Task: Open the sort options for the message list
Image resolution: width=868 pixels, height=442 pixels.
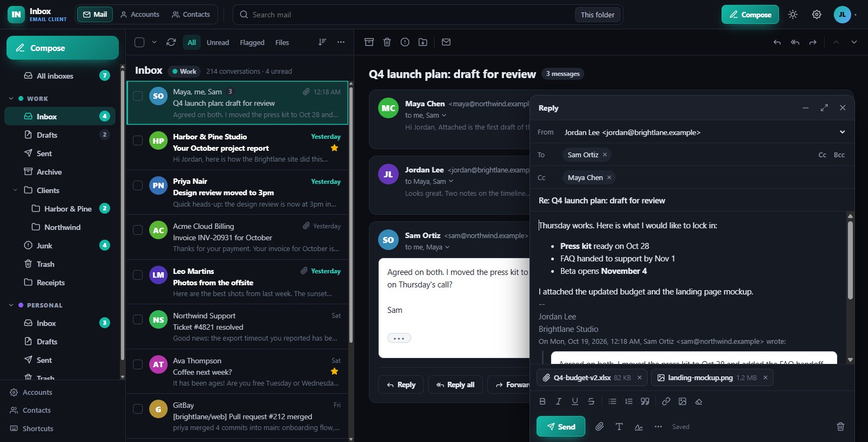Action: pyautogui.click(x=322, y=42)
